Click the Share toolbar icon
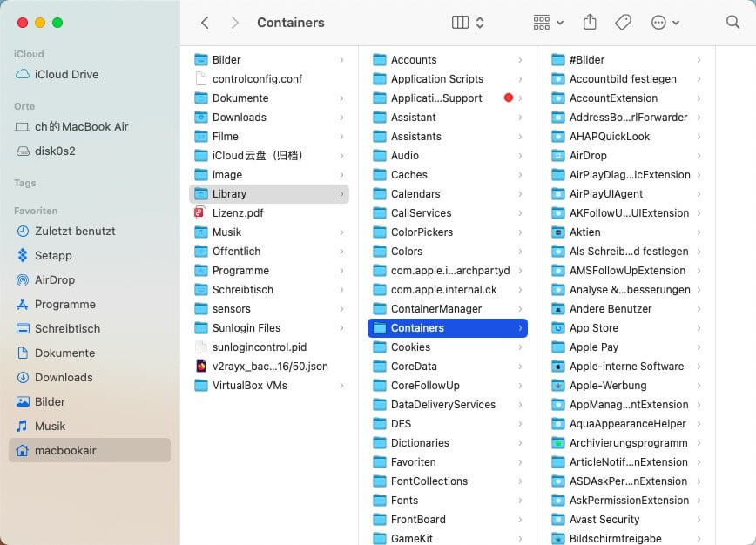 click(x=590, y=22)
